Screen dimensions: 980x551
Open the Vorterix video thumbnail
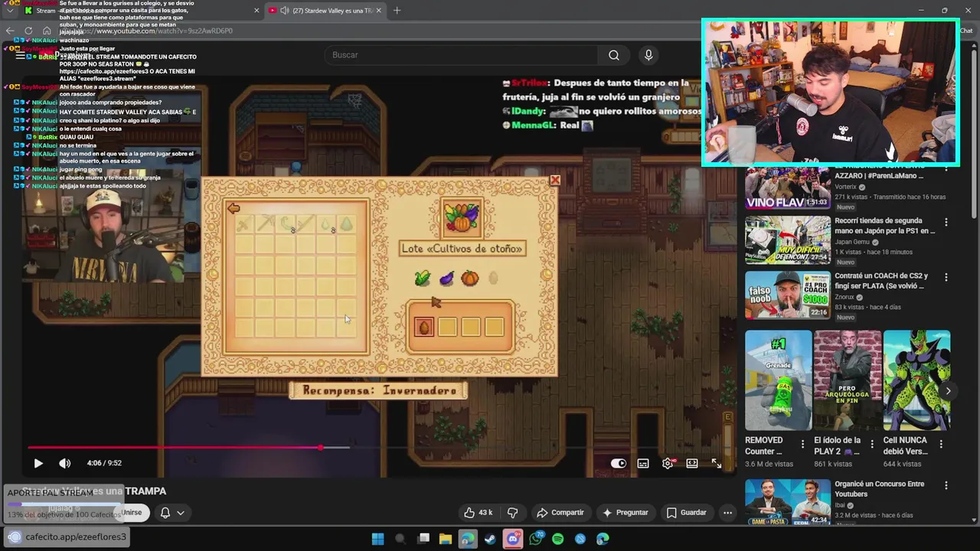pos(788,187)
